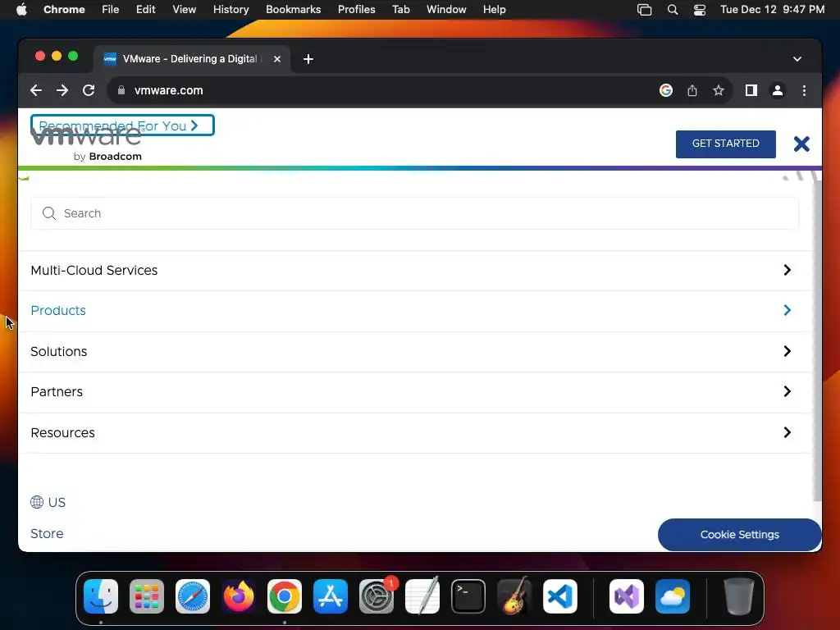The image size is (840, 630).
Task: Click Recommended For You link
Action: pos(122,126)
